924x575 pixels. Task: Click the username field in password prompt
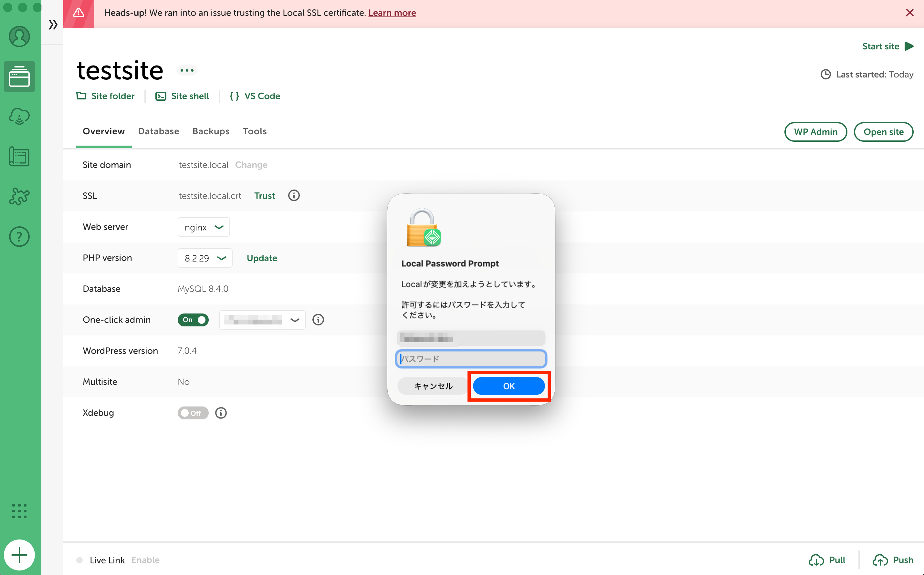pos(471,338)
